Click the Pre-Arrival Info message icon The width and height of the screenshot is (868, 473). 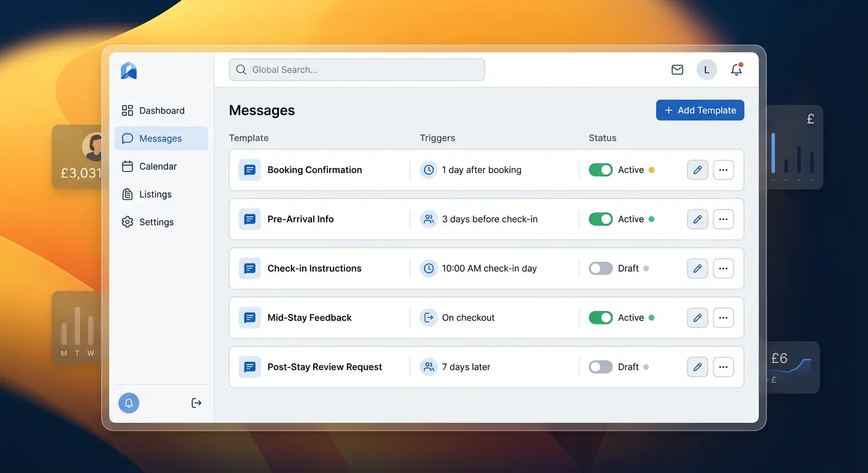point(250,219)
